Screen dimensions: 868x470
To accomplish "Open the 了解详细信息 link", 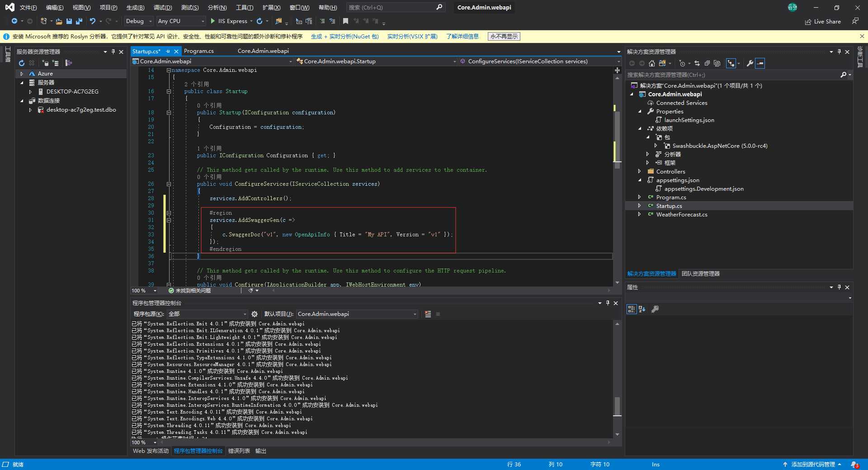I will tap(462, 37).
